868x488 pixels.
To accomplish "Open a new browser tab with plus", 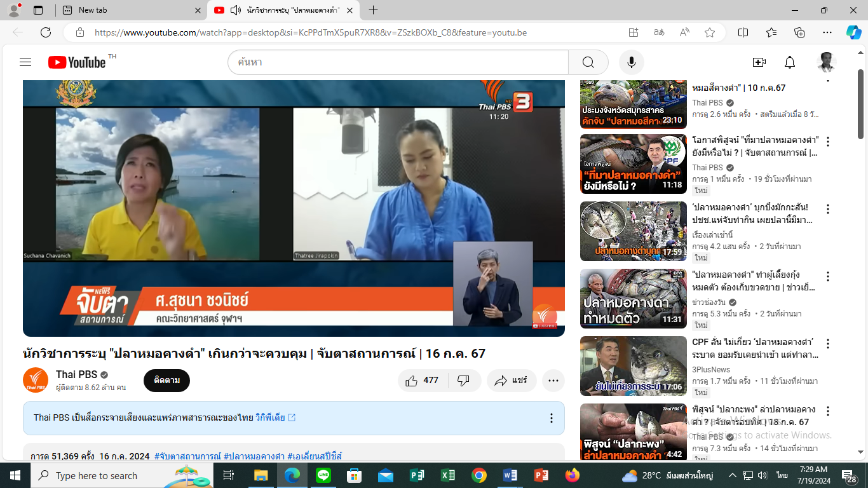I will (x=373, y=10).
